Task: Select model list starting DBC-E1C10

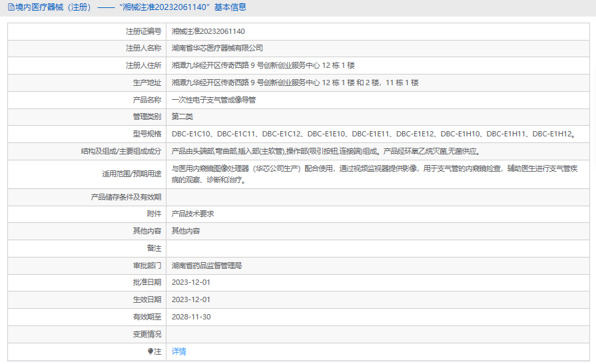Action: point(374,134)
